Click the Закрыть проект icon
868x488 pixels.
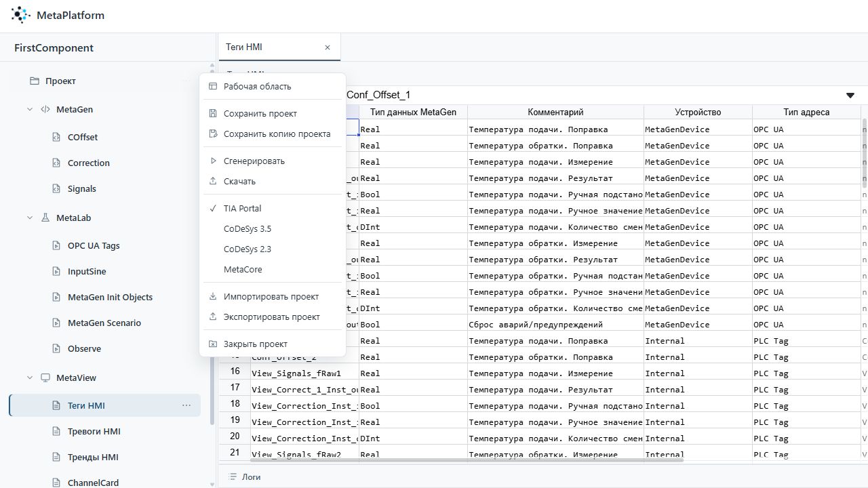tap(213, 344)
